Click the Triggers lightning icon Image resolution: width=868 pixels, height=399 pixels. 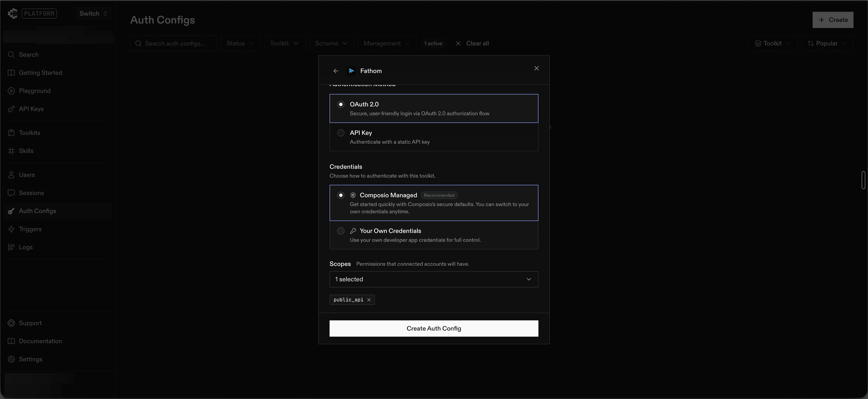click(x=12, y=229)
